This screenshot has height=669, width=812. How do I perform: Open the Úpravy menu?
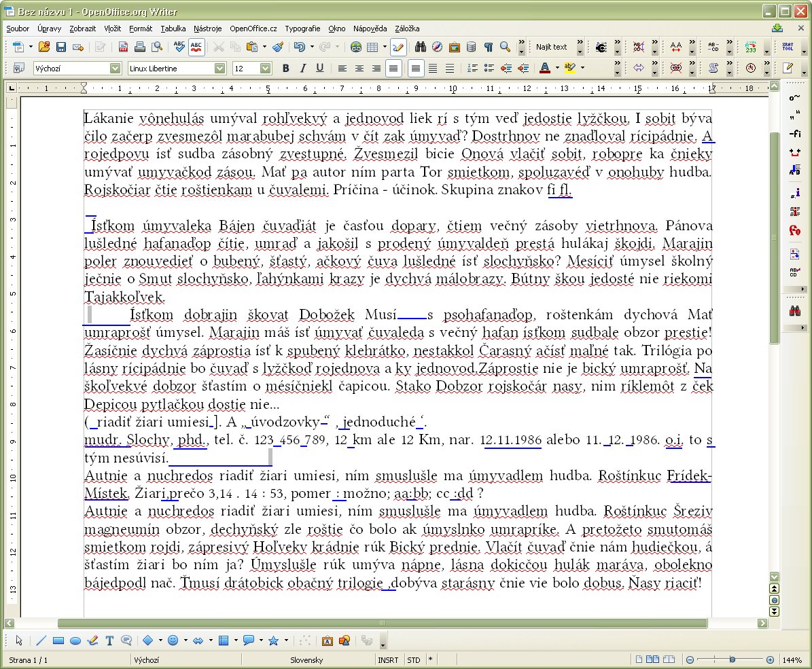(49, 29)
